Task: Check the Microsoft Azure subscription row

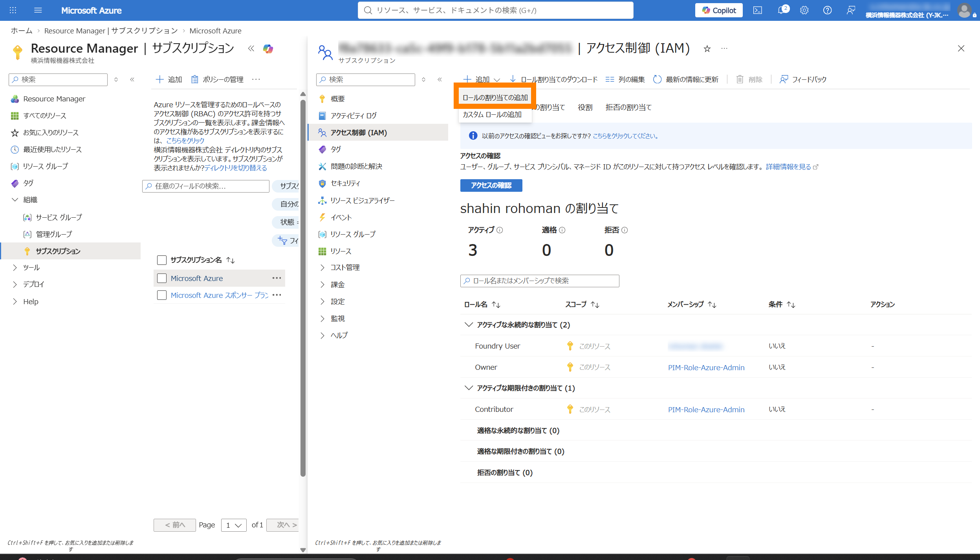Action: click(x=162, y=278)
